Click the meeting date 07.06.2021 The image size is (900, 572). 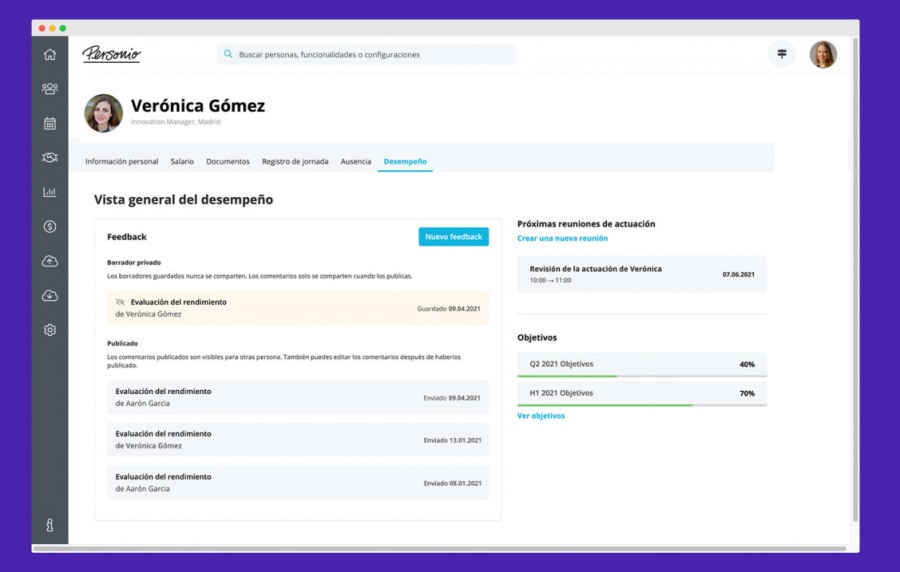pos(738,275)
